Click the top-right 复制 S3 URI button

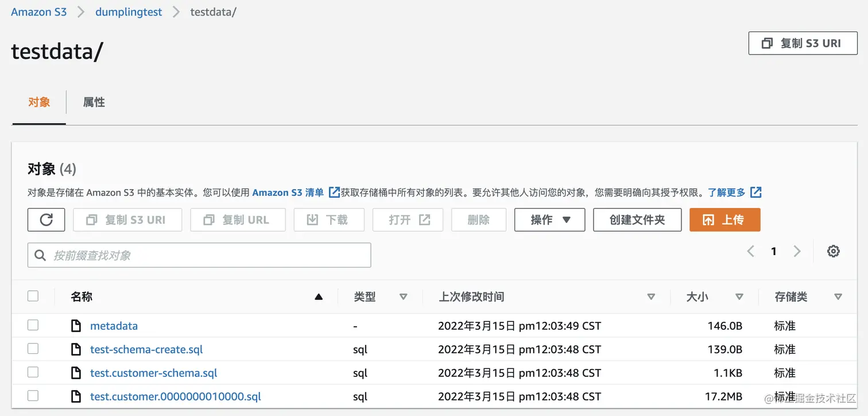pyautogui.click(x=803, y=44)
